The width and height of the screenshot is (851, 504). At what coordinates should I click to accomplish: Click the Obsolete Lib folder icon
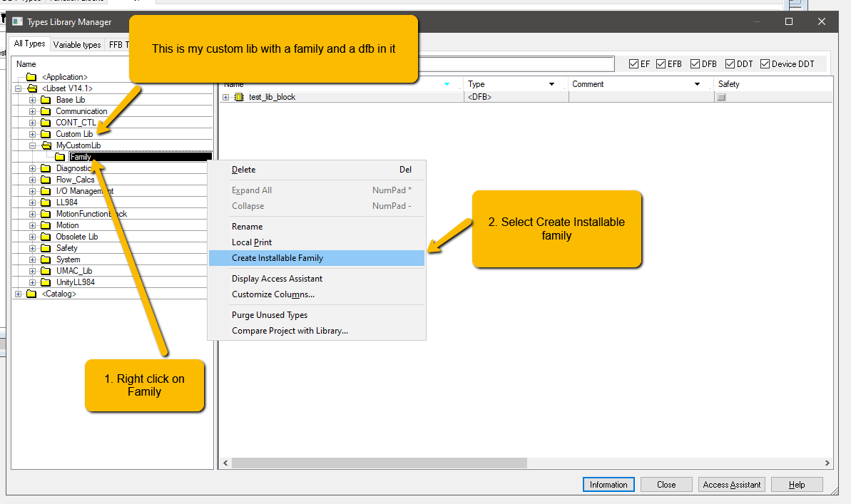pos(46,237)
